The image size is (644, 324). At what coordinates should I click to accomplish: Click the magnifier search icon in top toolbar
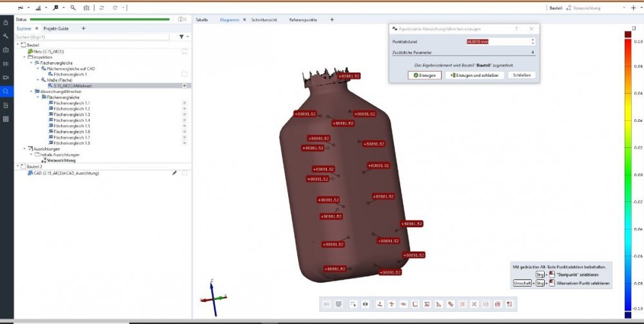point(73,8)
